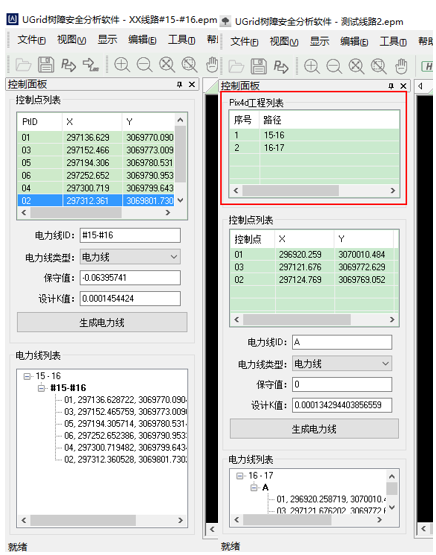Open 工具 menu in left window
Screen dimensions: 436x555
pyautogui.click(x=181, y=40)
